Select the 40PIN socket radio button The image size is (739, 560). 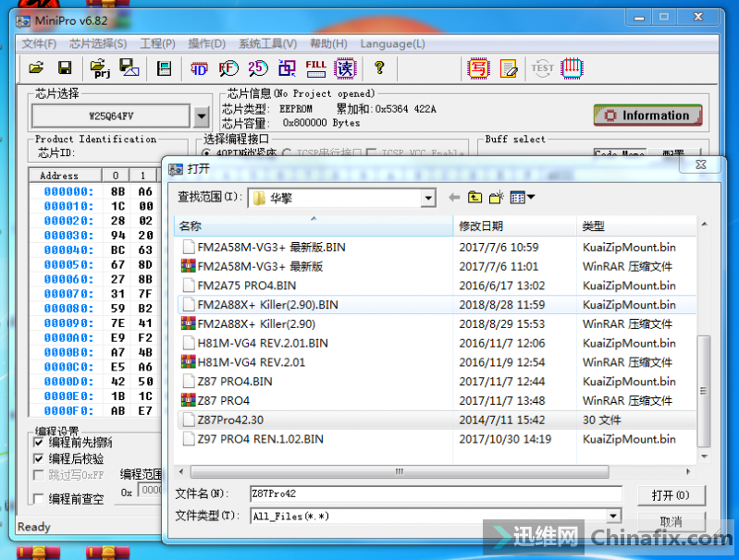tap(206, 153)
